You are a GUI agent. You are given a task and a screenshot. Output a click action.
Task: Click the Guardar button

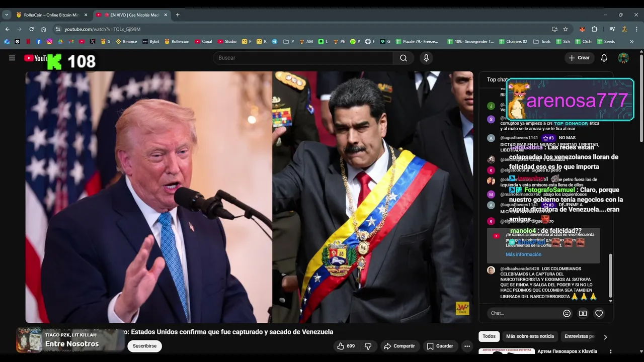coord(440,346)
